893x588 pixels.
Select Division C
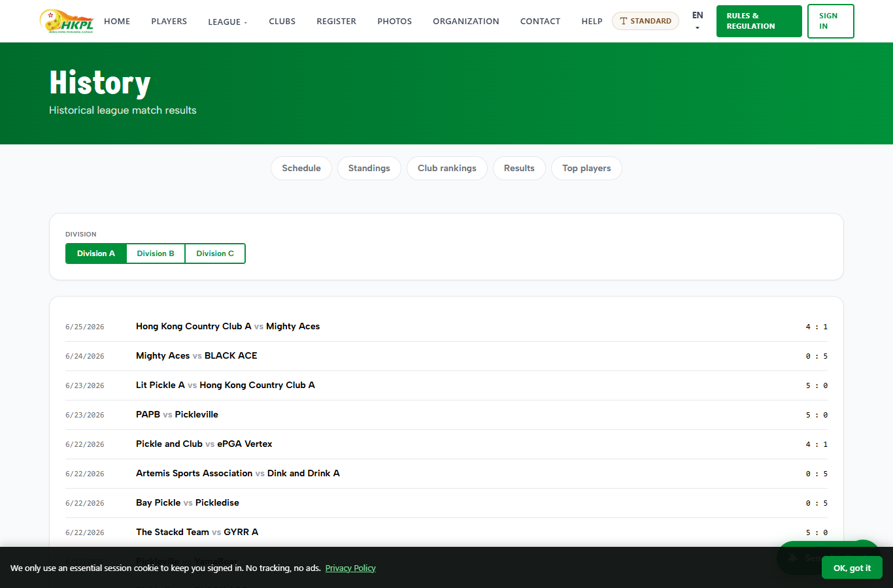click(215, 253)
